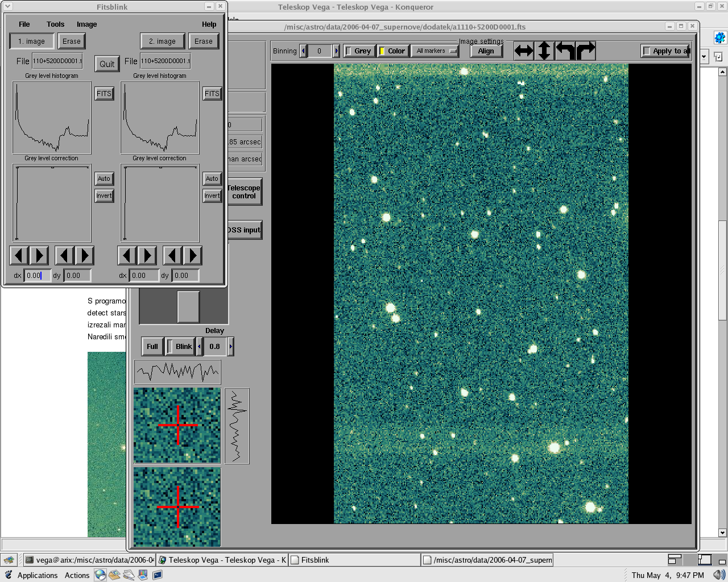Click the first left-arrow under image 2 correction
This screenshot has height=582, width=728.
[x=127, y=256]
